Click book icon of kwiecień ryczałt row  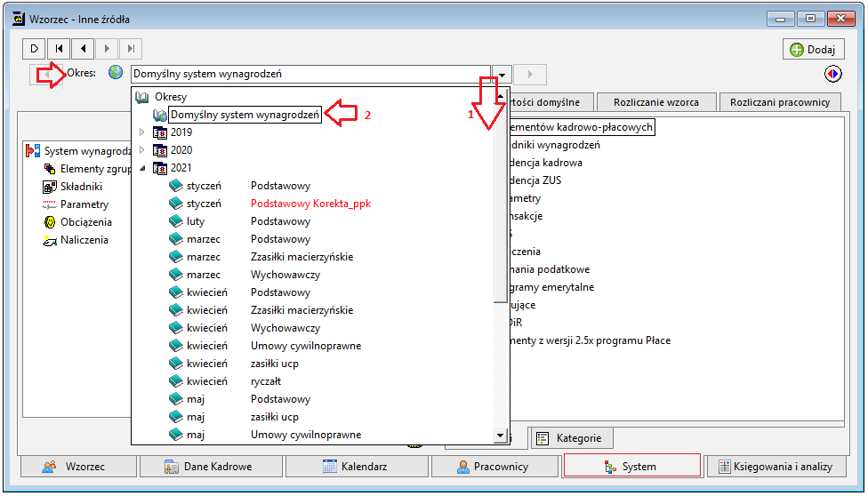pyautogui.click(x=176, y=380)
